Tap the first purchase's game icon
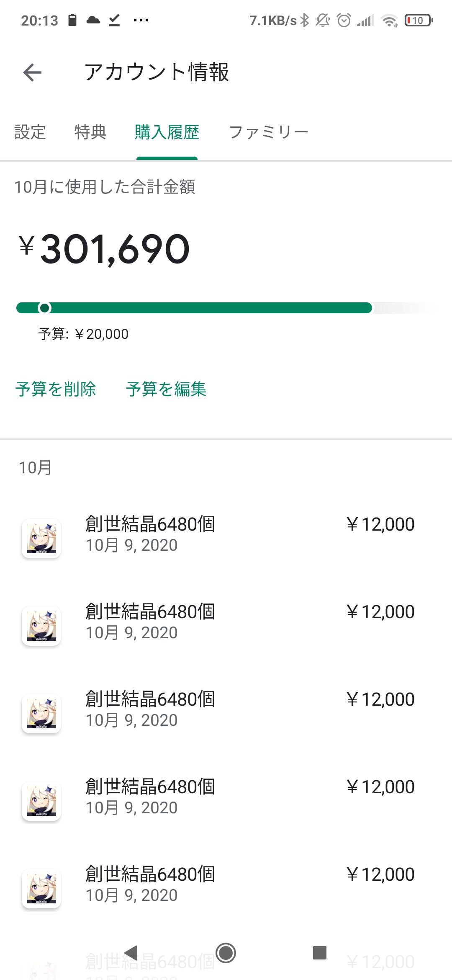 pyautogui.click(x=41, y=539)
